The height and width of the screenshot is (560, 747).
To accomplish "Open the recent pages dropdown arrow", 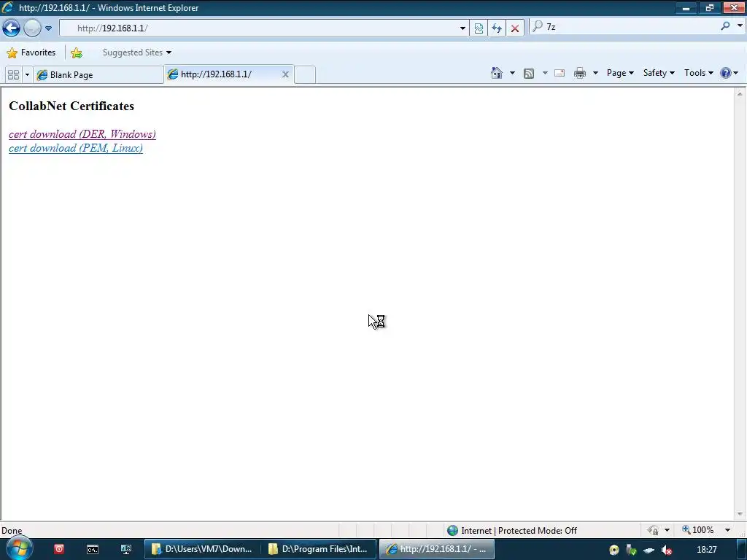I will (49, 28).
